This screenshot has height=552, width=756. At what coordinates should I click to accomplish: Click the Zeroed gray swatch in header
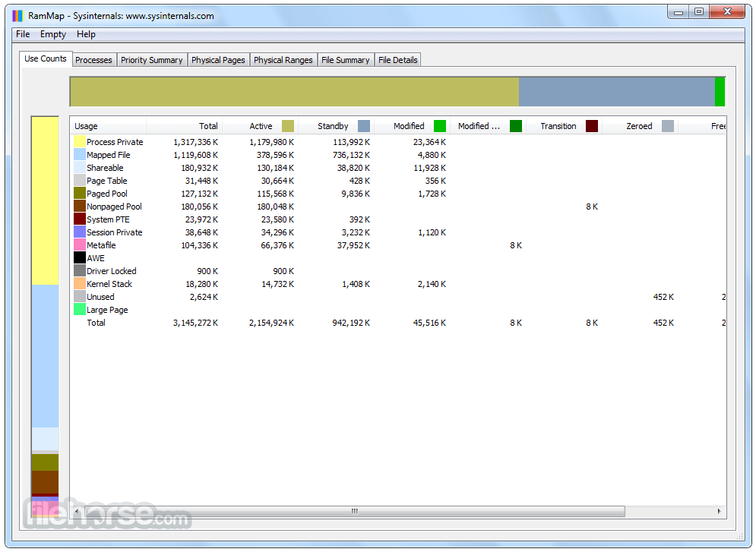click(668, 126)
